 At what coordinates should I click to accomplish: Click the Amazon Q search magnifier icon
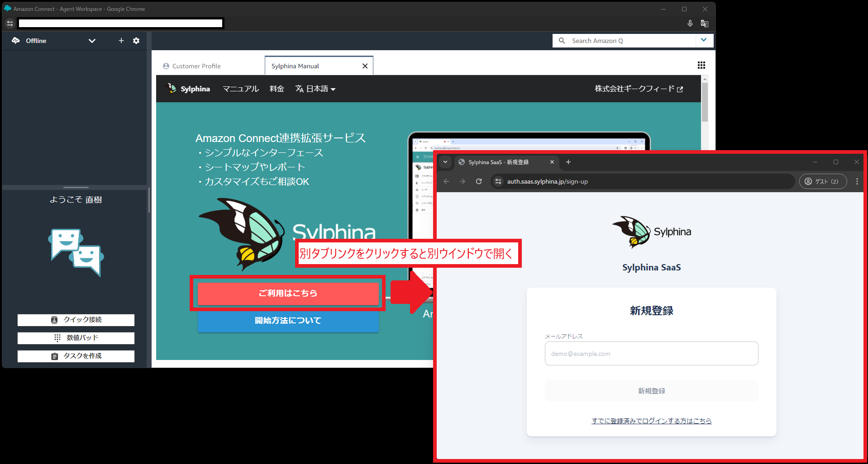click(562, 41)
